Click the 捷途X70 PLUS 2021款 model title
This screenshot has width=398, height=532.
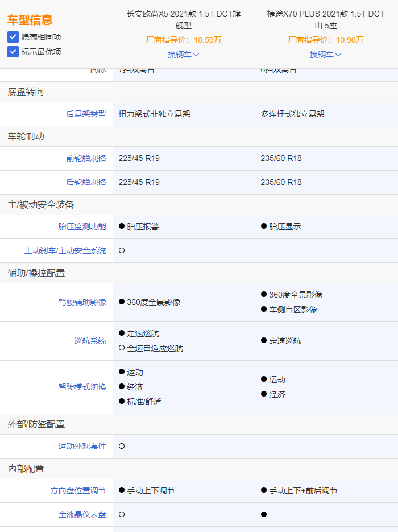tap(326, 20)
